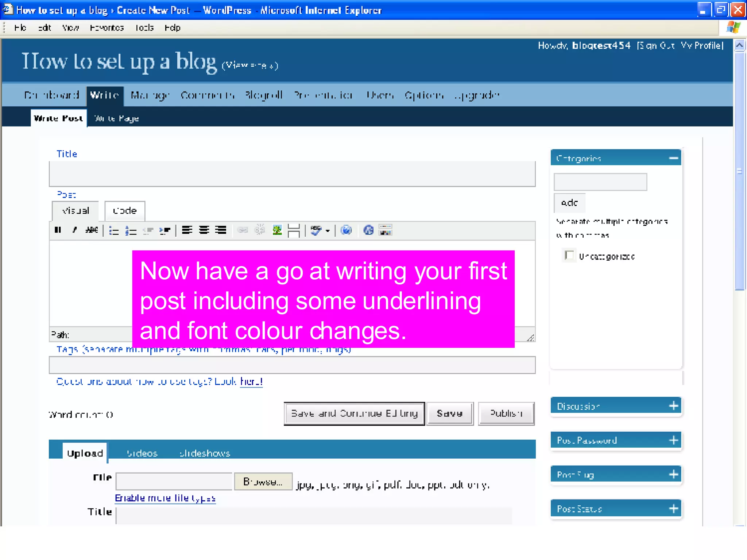Viewport: 747px width, 560px height.
Task: Open the Manage tab
Action: click(150, 95)
